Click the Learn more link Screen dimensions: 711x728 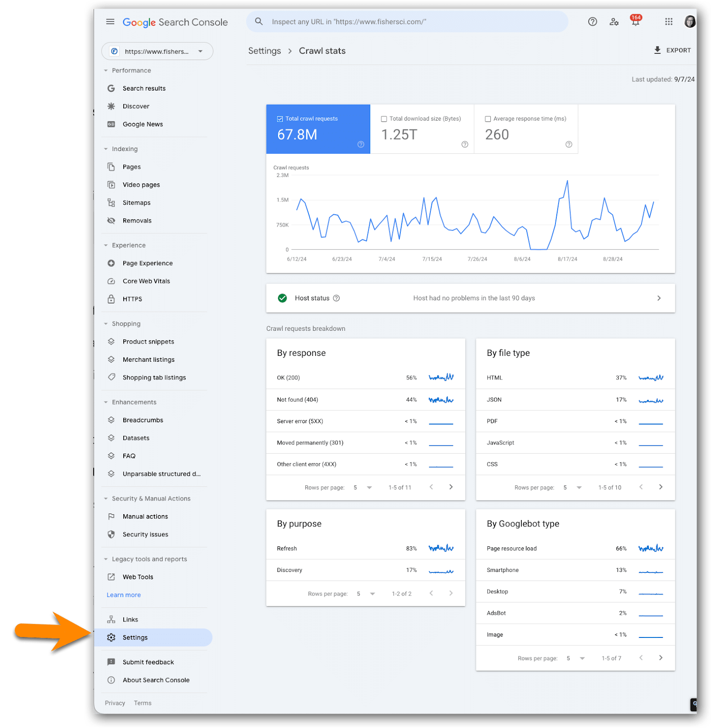124,595
